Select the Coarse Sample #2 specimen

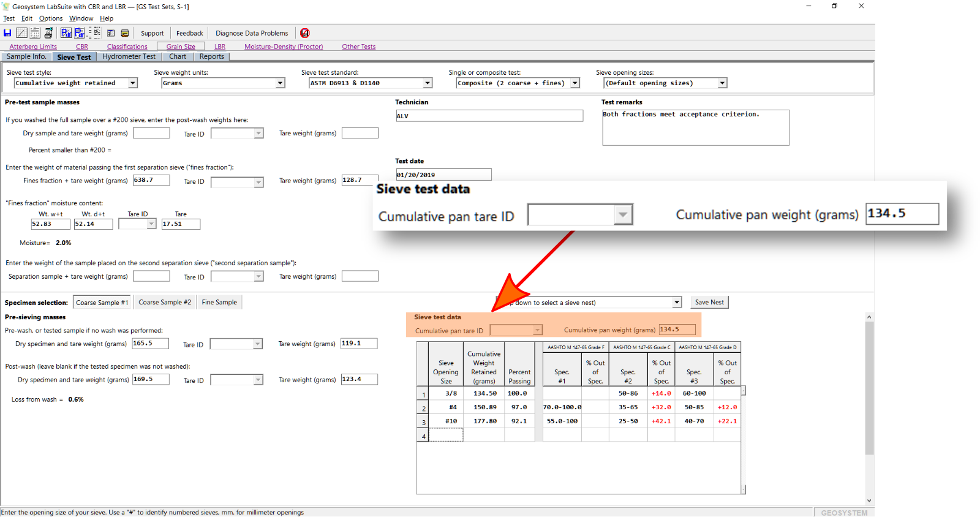pos(165,303)
